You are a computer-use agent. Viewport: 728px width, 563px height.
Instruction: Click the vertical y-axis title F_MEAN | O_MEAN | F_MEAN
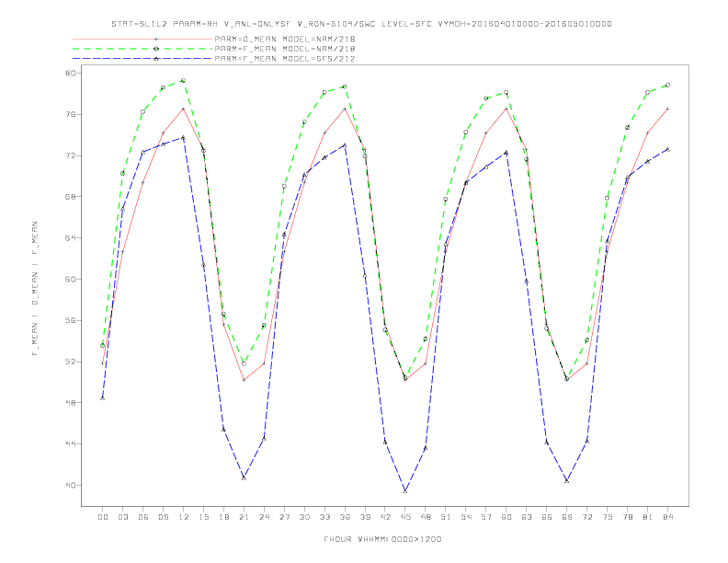tap(35, 289)
